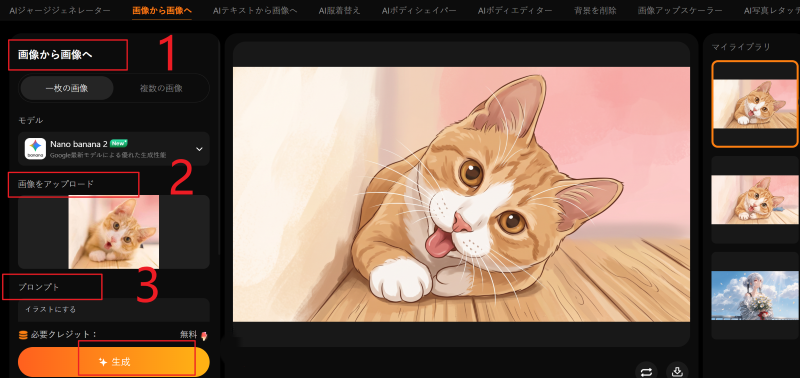Go to AIボディシェイパー tab

(419, 10)
